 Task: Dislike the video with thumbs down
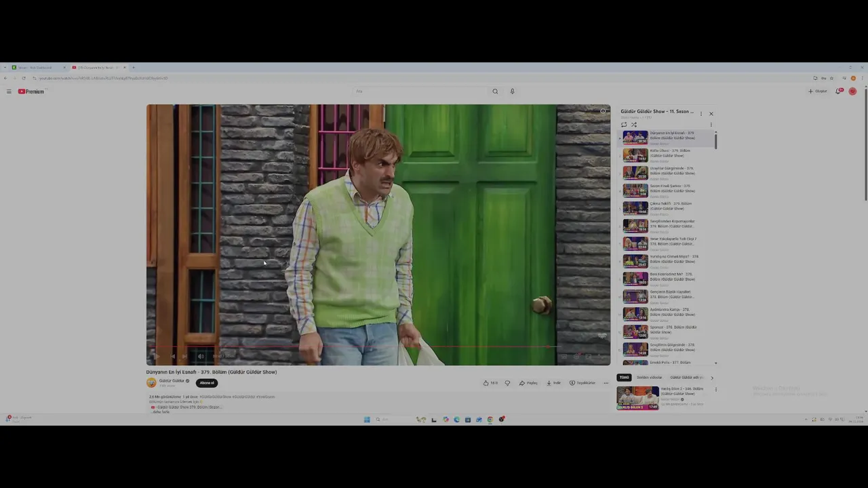click(507, 383)
